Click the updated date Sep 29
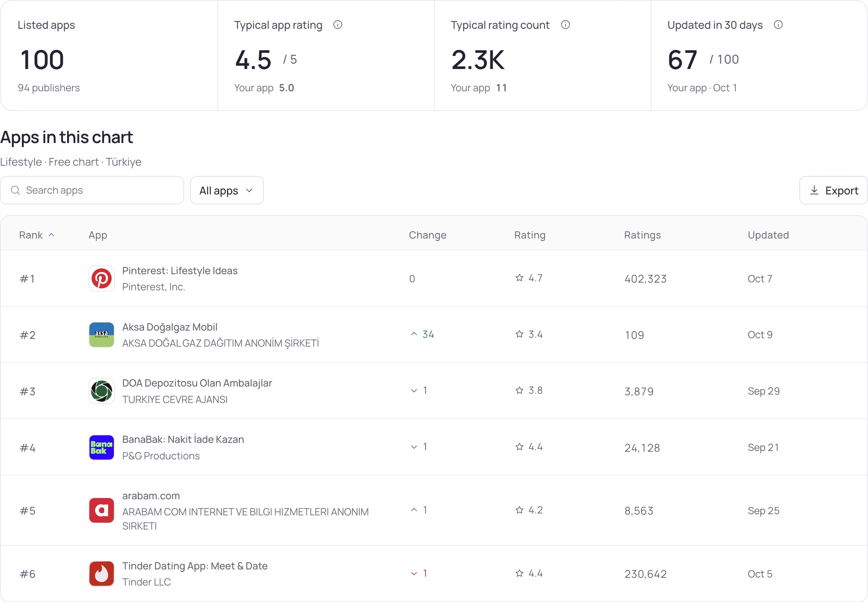 (764, 391)
